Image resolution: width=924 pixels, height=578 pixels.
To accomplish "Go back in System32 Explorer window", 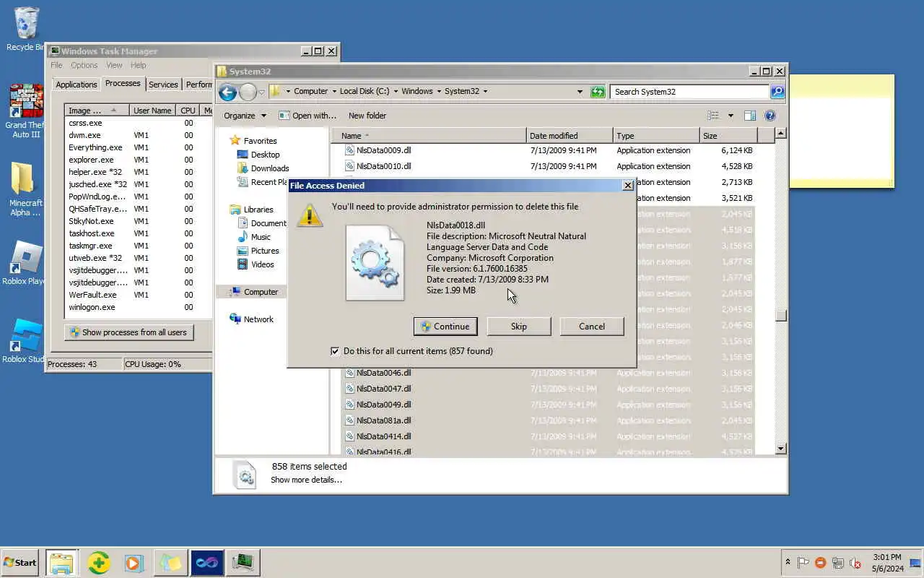I will (228, 92).
